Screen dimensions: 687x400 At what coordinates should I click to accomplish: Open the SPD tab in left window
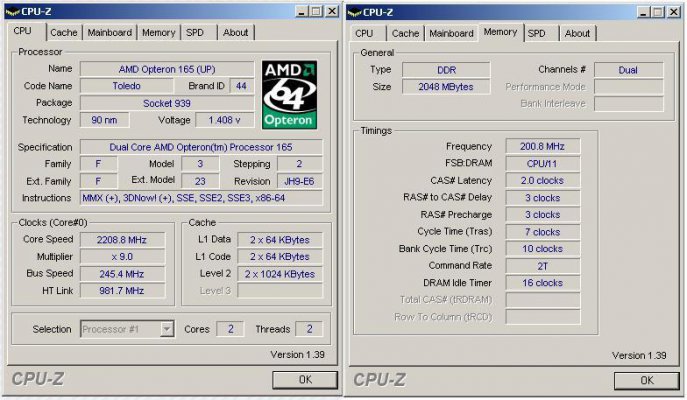pos(195,32)
